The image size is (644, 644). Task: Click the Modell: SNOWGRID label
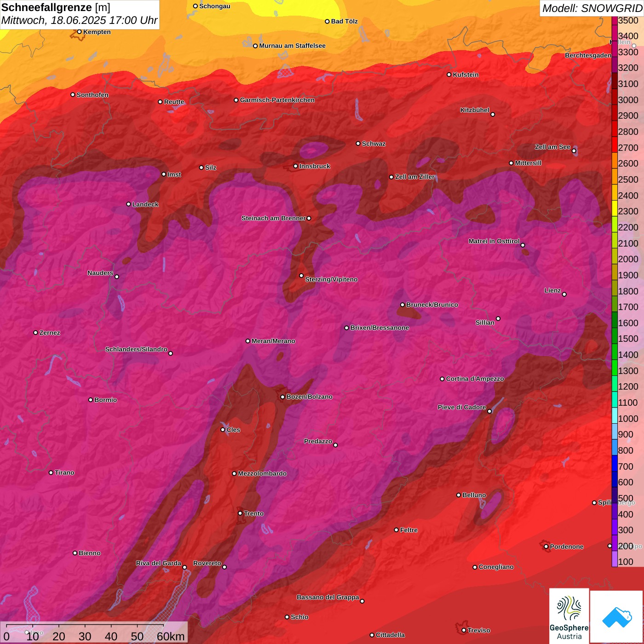(592, 8)
